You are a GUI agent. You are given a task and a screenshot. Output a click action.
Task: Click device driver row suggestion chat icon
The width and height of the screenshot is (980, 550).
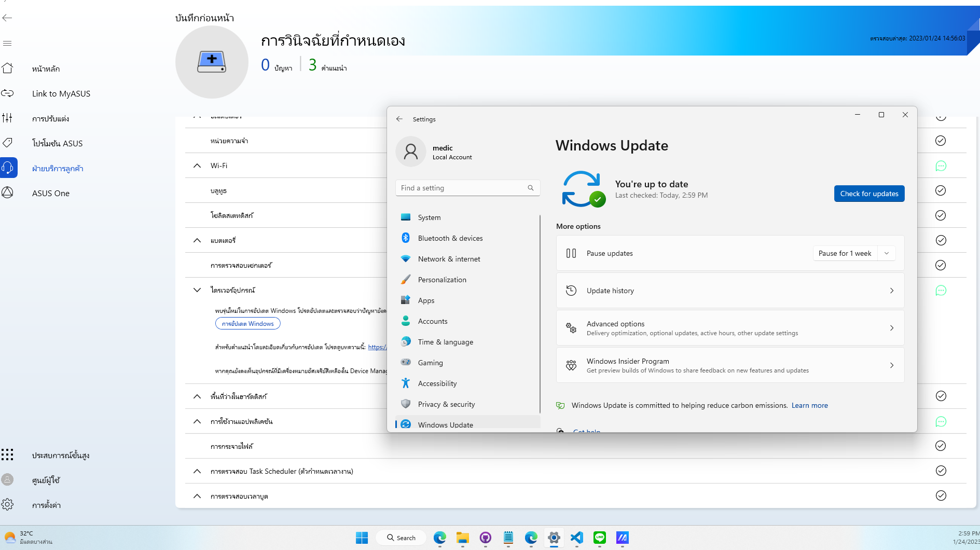point(941,291)
